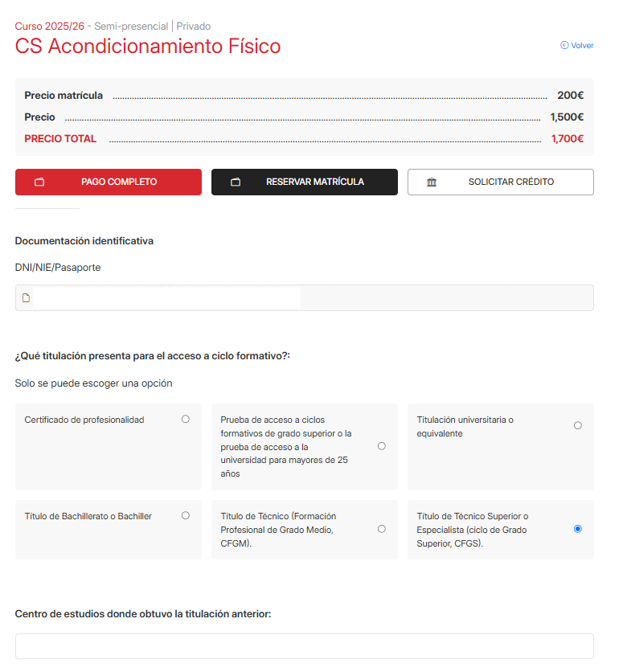Viewport: 627px width, 672px height.
Task: Click the SOLICITAR CRÉDITO button
Action: coord(501,182)
